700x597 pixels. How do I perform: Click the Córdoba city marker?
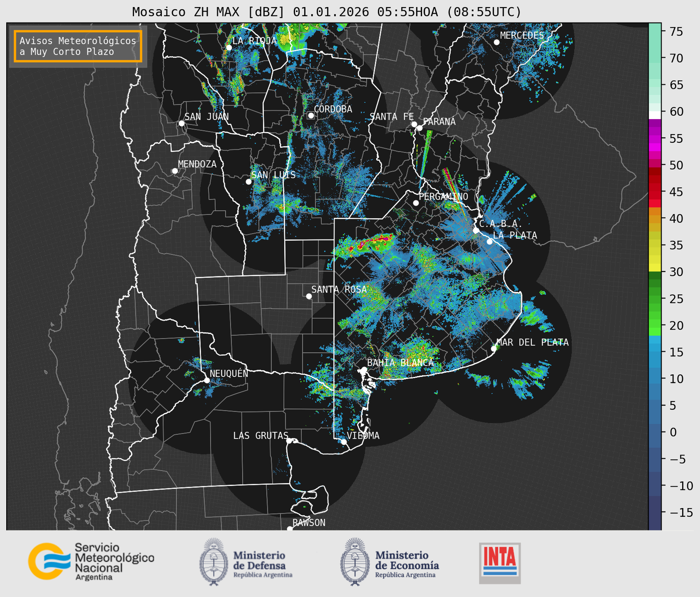click(311, 115)
